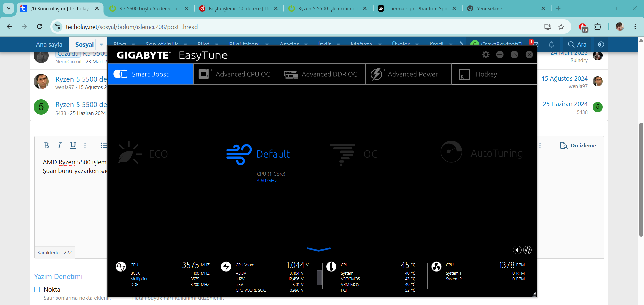
Task: Click the CPU Vcore lightning bolt icon
Action: 226,266
